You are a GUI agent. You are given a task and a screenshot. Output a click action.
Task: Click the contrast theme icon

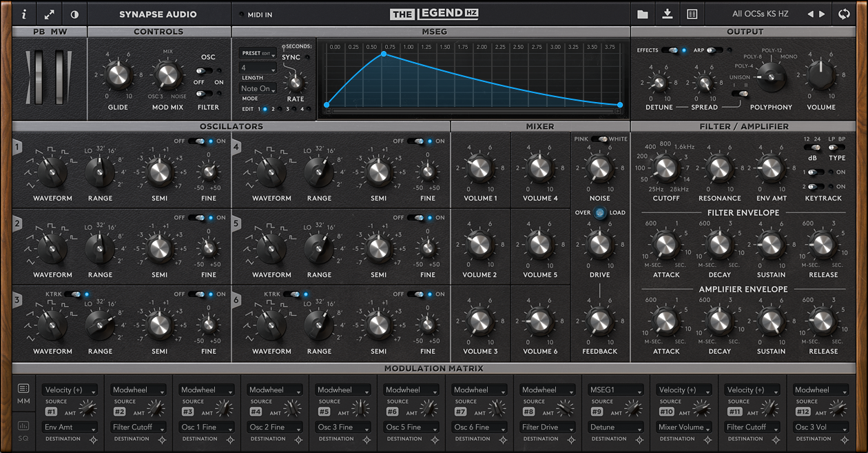74,14
